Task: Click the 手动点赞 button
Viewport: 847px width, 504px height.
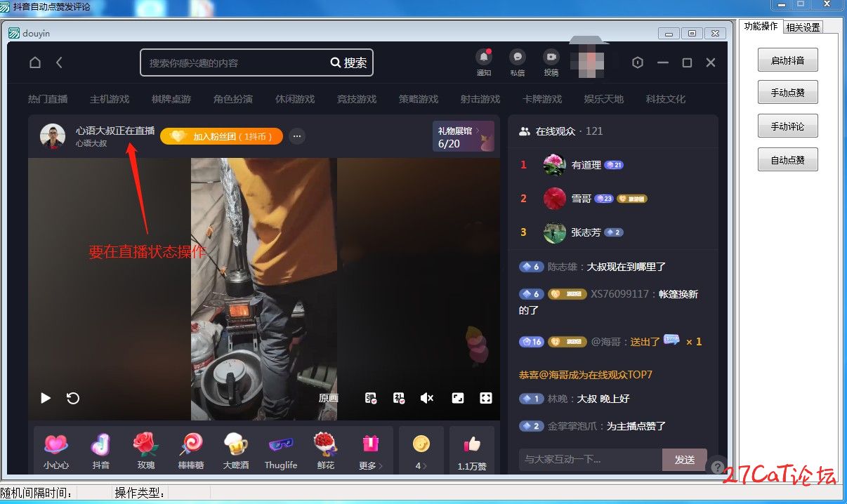Action: click(x=788, y=93)
